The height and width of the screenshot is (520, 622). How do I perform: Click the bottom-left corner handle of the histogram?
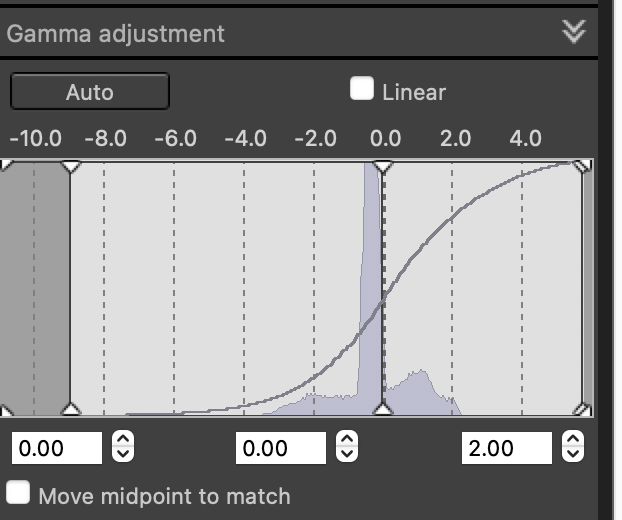[5, 409]
